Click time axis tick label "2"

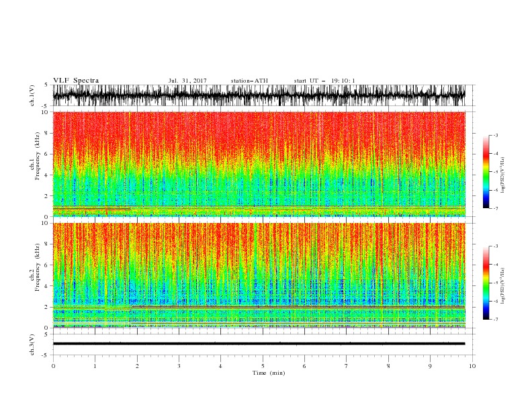(137, 366)
